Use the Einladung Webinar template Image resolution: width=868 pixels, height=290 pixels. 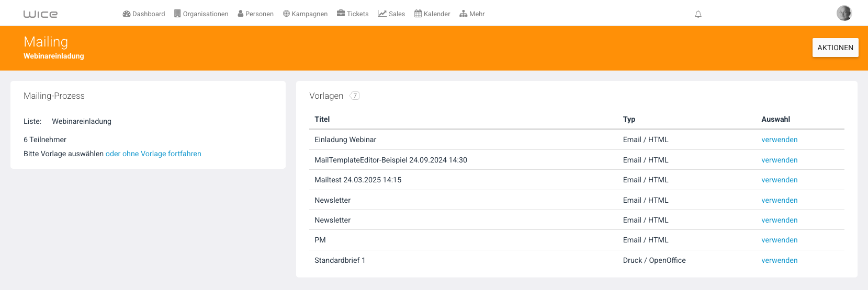(x=779, y=140)
